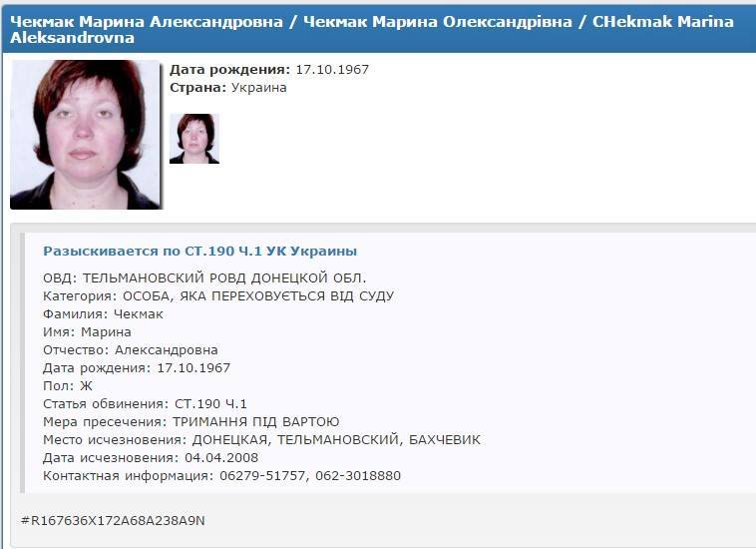The height and width of the screenshot is (549, 756).
Task: Select the small photo thumbnail
Action: coord(194,139)
